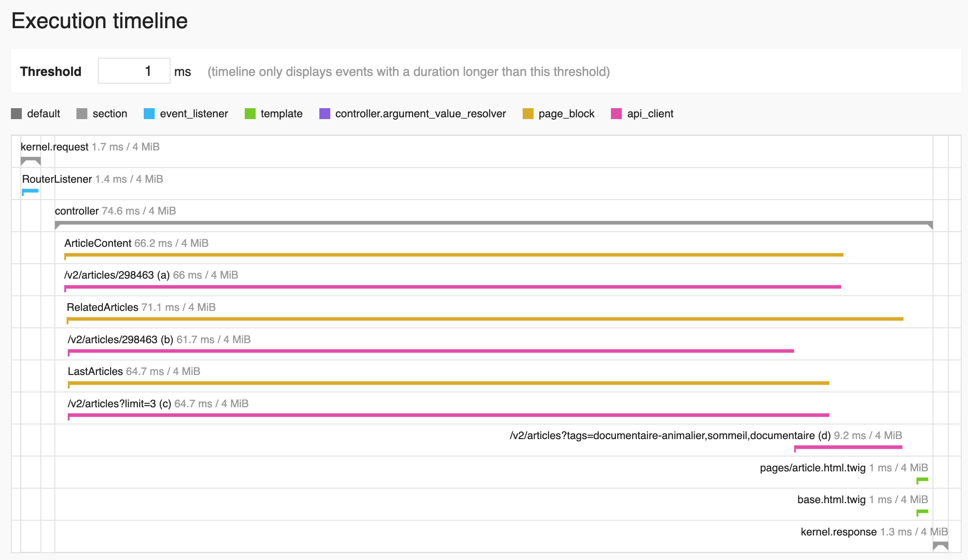The image size is (968, 560).
Task: Click the api_client legend pink swatch
Action: point(616,114)
